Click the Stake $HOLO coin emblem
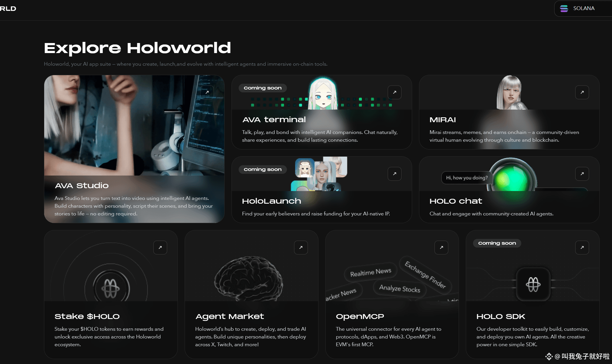This screenshot has width=612, height=364. (111, 288)
